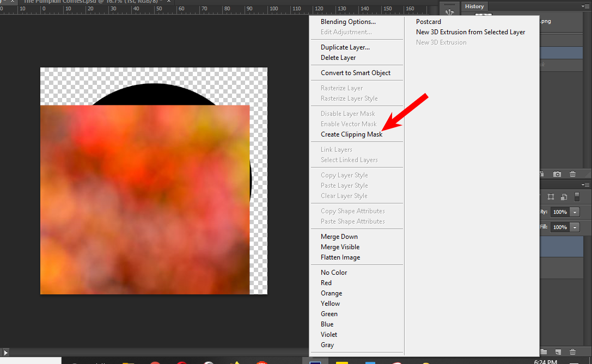Click the greyed-out Paste Layer Style entry
This screenshot has height=364, width=592.
[x=344, y=186]
